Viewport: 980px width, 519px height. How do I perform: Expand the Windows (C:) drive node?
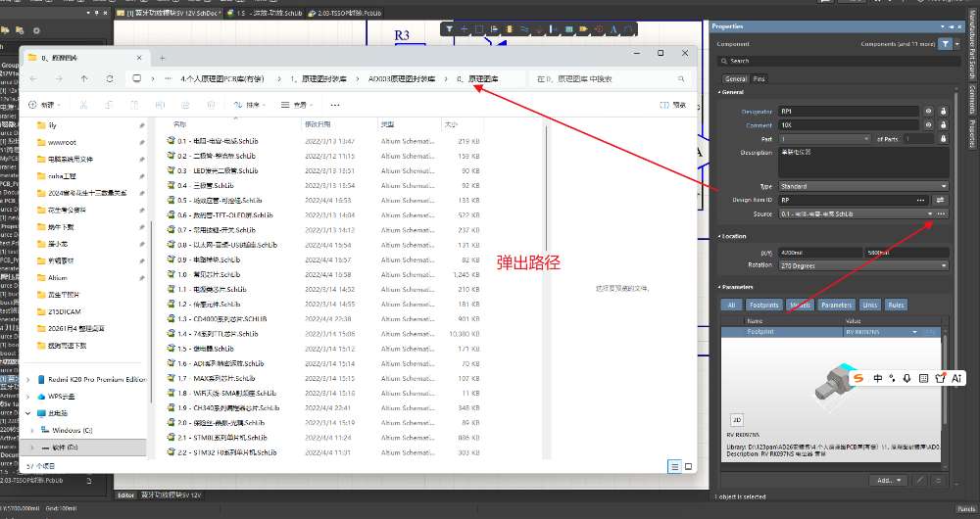(32, 430)
